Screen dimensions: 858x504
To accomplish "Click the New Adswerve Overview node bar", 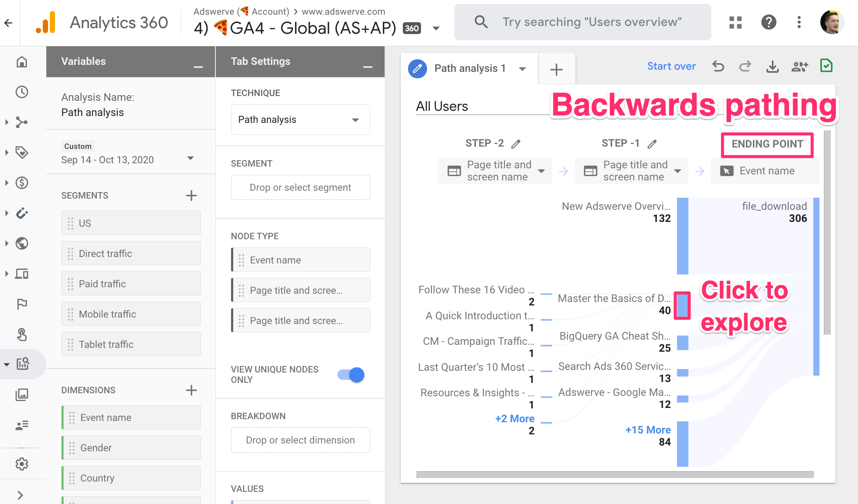I will click(x=682, y=236).
